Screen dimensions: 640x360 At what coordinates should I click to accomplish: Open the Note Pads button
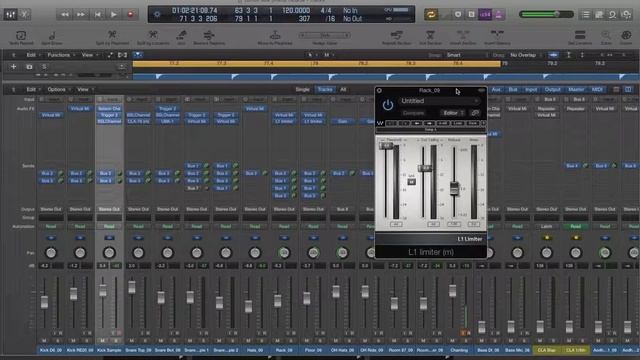pos(599,15)
